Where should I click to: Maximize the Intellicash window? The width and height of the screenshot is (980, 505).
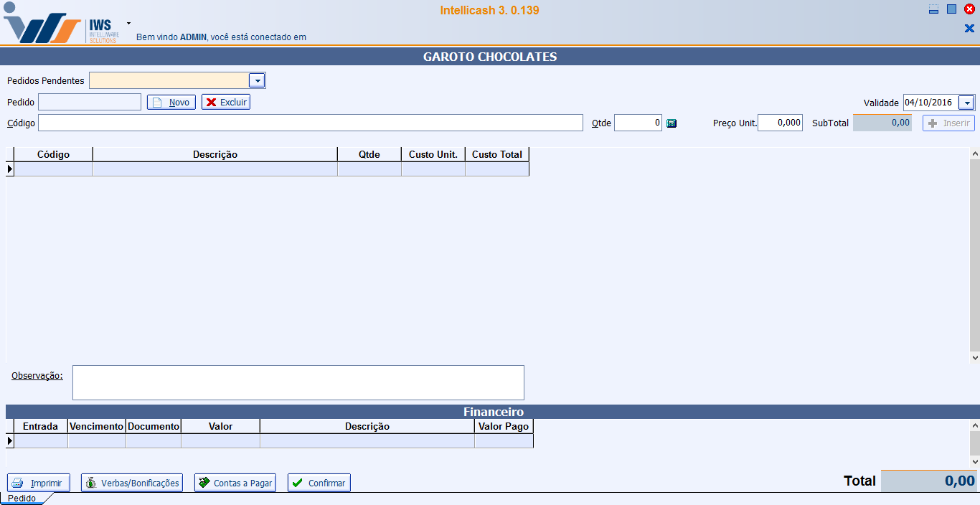coord(951,9)
